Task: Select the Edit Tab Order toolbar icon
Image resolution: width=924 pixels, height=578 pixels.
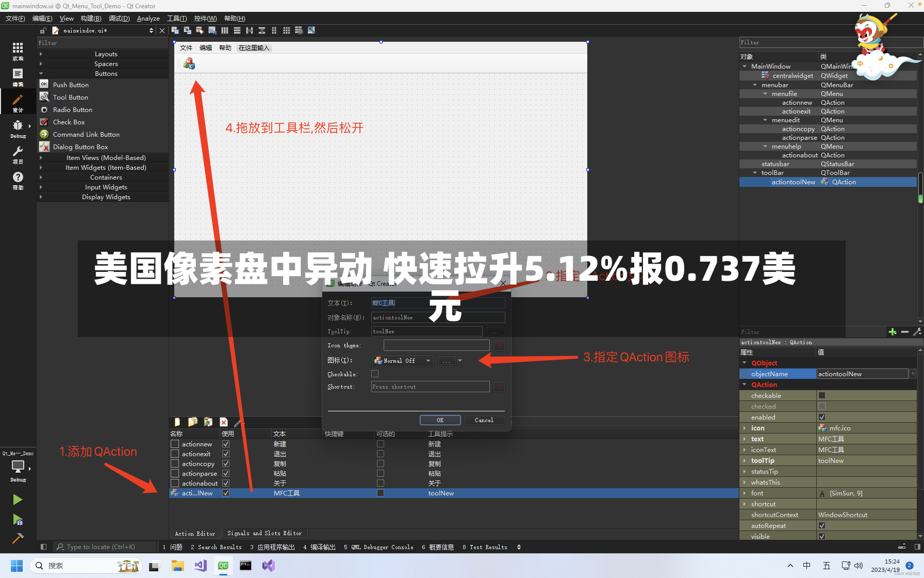Action: 212,30
